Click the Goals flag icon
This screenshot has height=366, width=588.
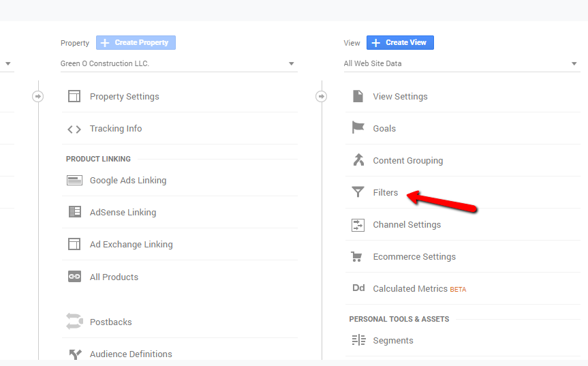(x=358, y=128)
